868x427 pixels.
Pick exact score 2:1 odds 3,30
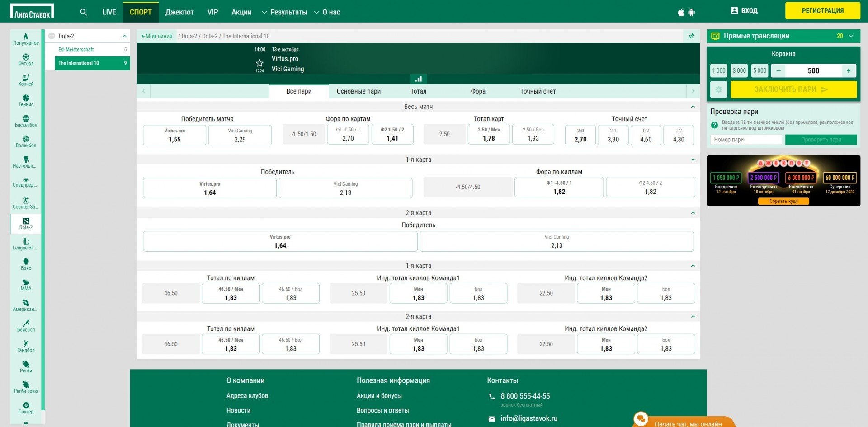coord(613,135)
